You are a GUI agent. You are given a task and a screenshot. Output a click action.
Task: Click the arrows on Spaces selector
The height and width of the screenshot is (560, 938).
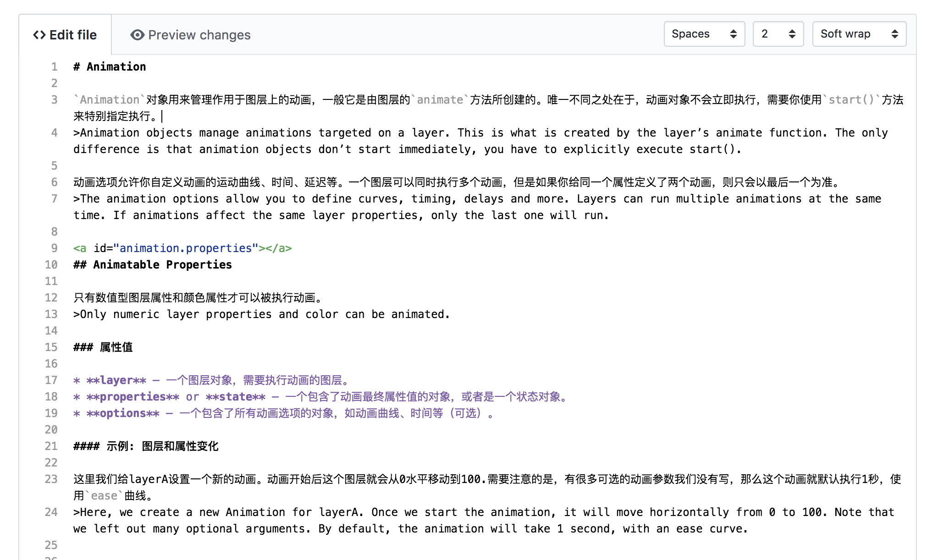coord(733,34)
